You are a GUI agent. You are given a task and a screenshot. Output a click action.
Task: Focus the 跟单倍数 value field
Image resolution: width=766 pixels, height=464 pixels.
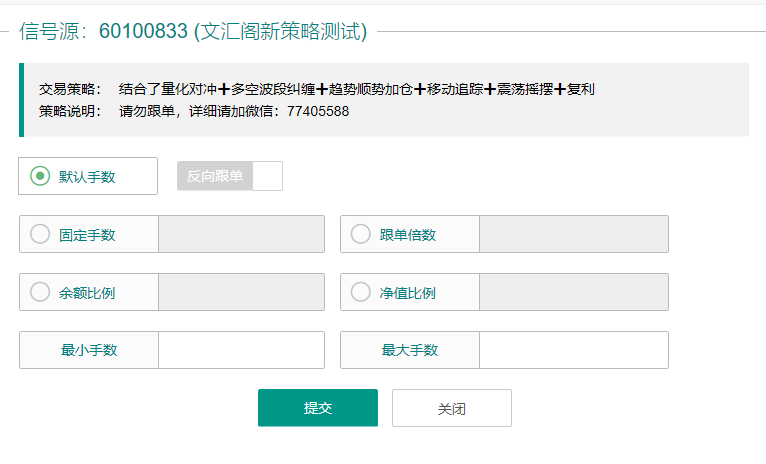573,235
